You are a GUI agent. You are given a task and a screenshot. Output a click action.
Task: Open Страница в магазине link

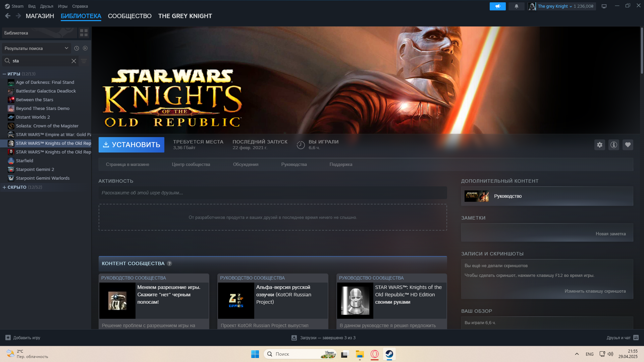pyautogui.click(x=127, y=164)
